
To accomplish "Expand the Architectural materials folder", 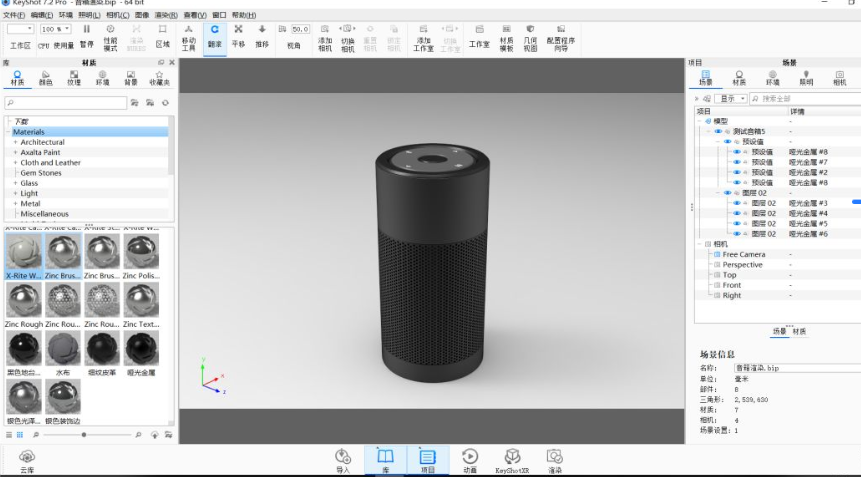I will [15, 142].
